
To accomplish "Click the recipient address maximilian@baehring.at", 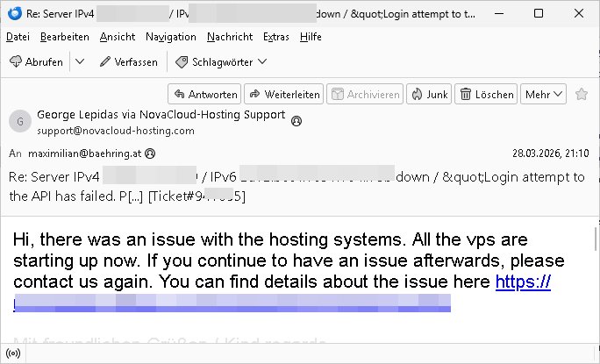I will [85, 153].
